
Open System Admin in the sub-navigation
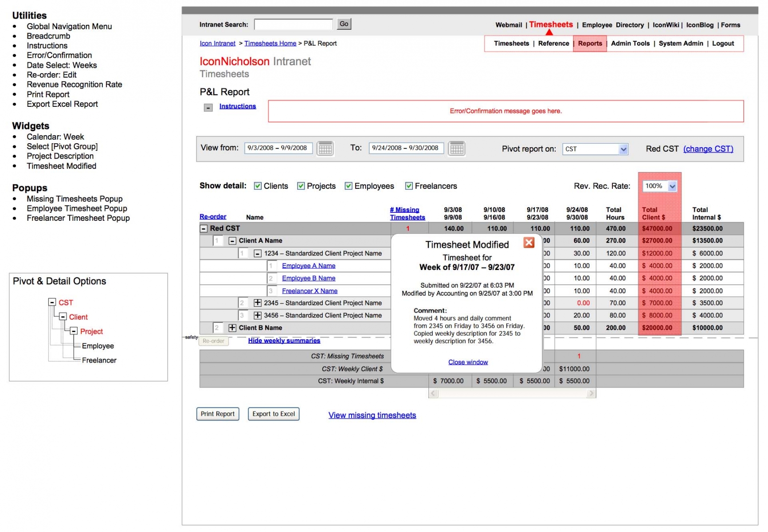coord(681,43)
